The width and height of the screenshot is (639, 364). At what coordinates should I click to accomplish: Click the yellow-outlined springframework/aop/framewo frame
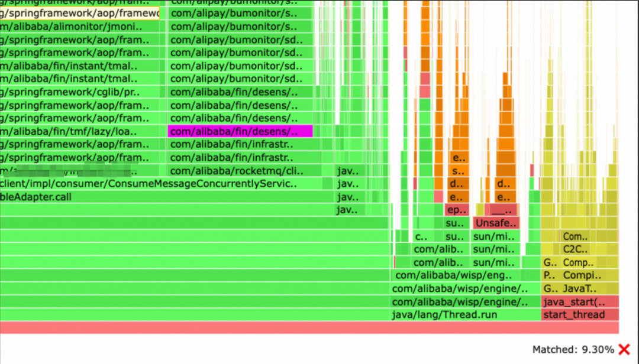(x=79, y=14)
